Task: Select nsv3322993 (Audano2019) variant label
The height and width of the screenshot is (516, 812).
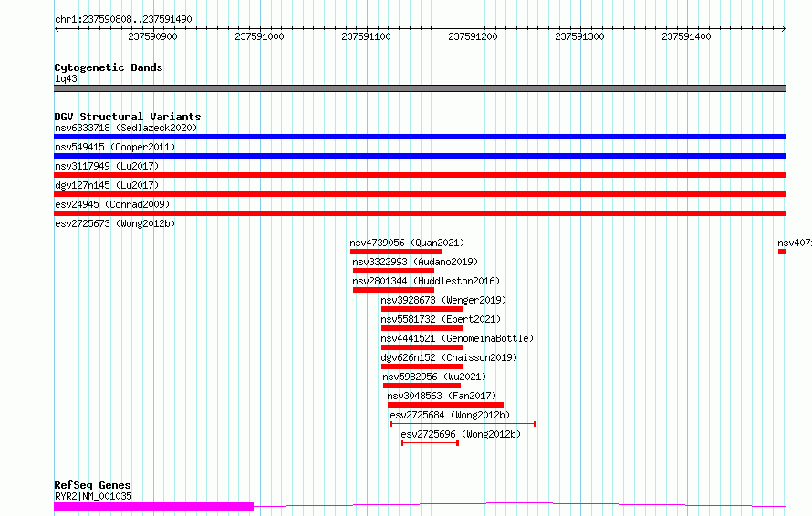Action: coord(415,262)
